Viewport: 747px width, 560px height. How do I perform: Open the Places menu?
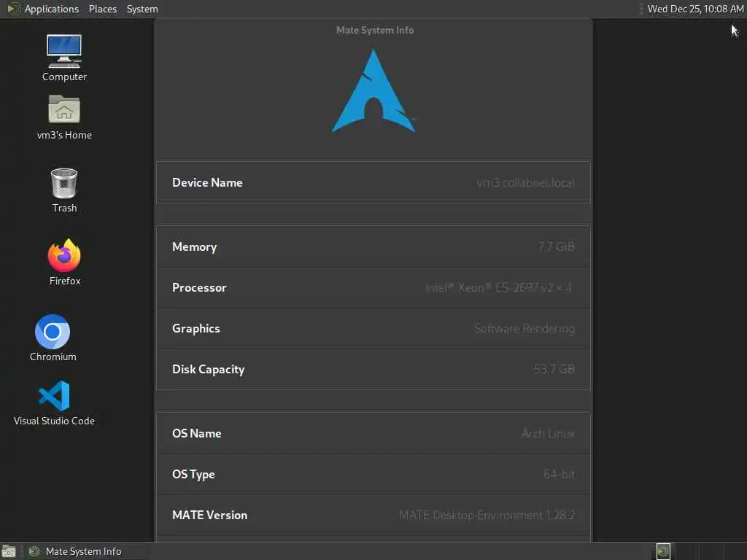click(x=102, y=9)
